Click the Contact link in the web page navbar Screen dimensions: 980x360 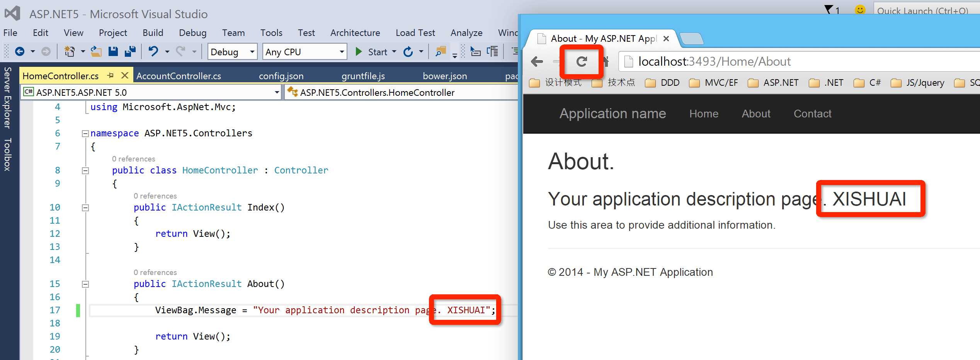point(812,114)
